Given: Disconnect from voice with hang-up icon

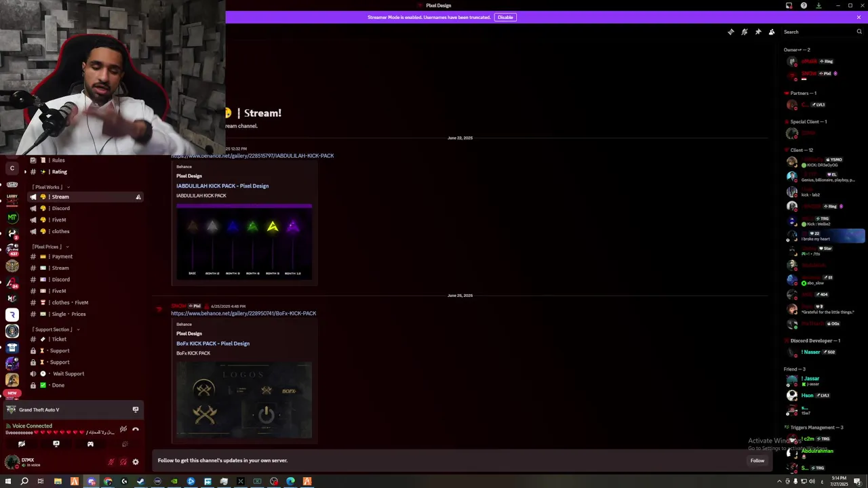Looking at the screenshot, I should (136, 428).
